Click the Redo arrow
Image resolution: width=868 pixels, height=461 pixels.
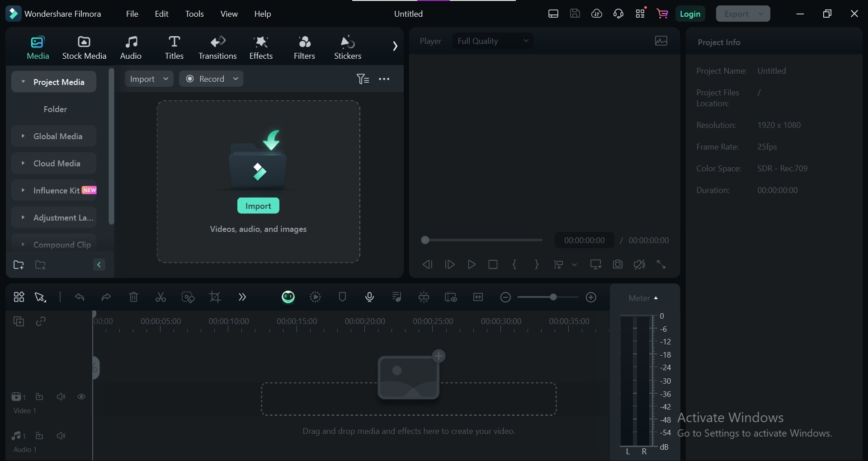pyautogui.click(x=106, y=297)
